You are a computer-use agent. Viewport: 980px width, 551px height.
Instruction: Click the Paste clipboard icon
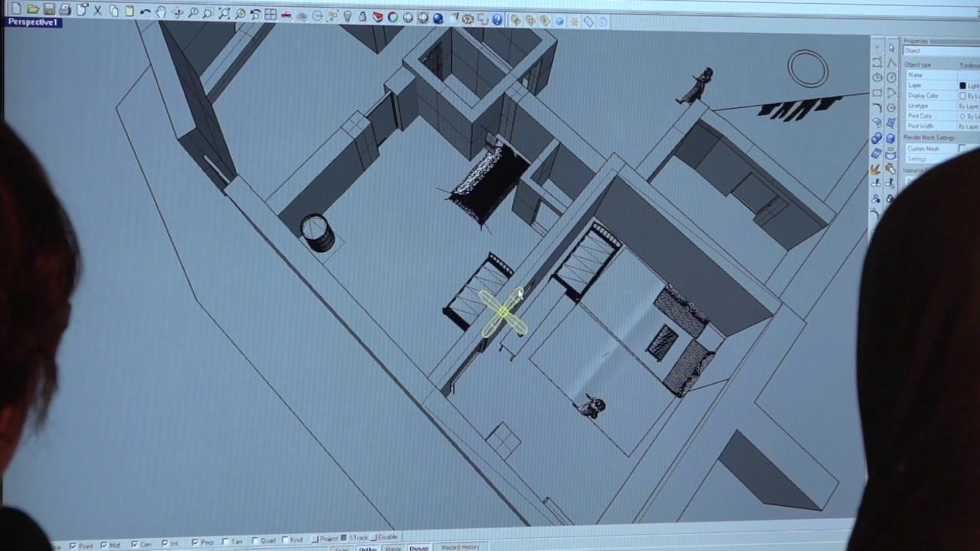130,11
